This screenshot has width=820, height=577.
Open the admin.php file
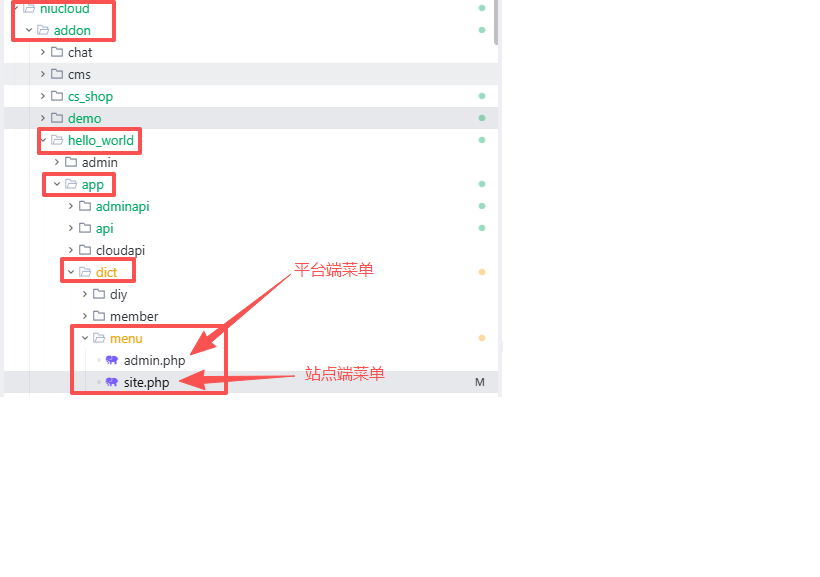point(154,360)
